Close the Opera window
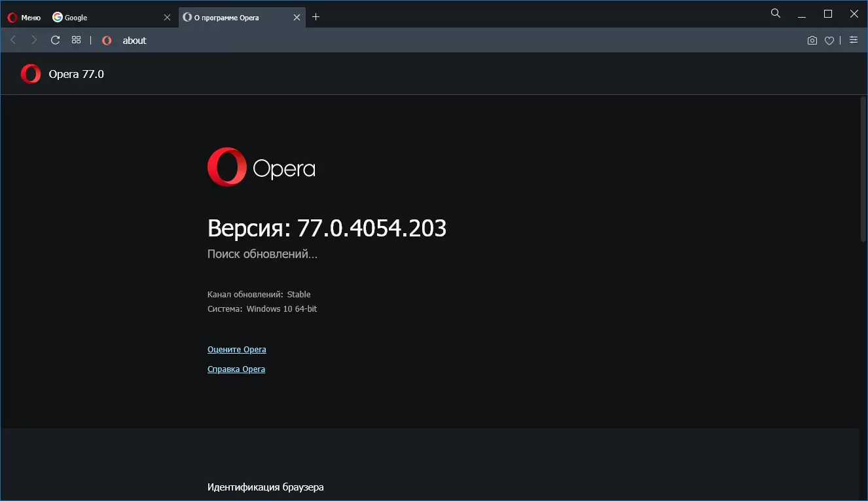Image resolution: width=868 pixels, height=501 pixels. click(x=854, y=14)
